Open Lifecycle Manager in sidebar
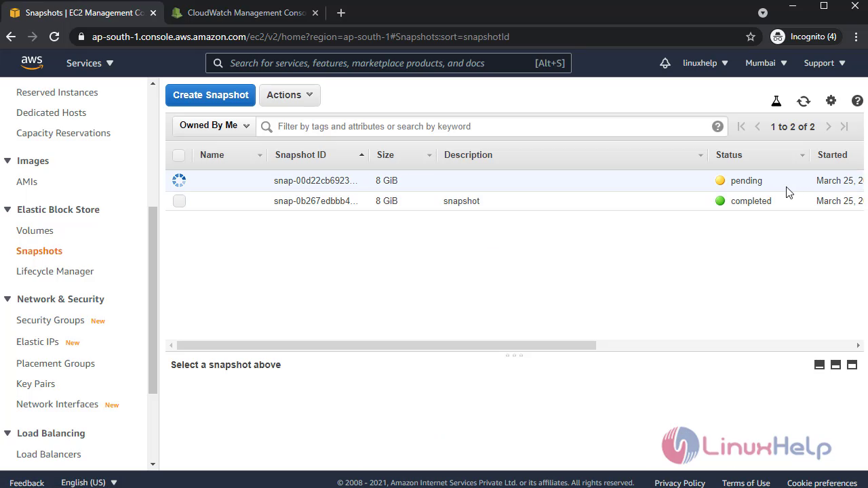The height and width of the screenshot is (488, 868). point(55,271)
